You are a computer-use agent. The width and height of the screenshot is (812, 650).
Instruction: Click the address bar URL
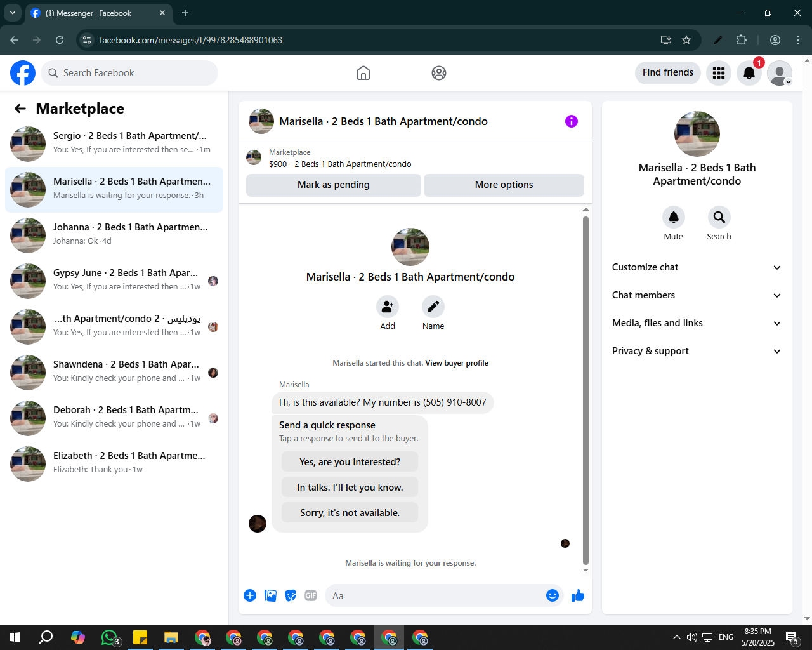[x=191, y=40]
